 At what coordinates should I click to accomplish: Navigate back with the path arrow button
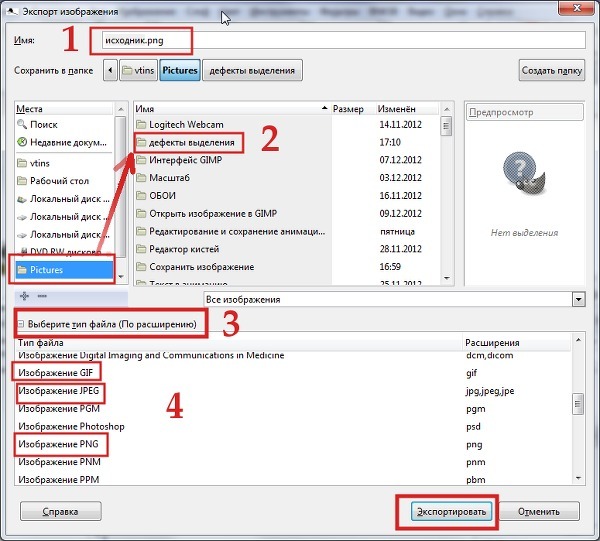110,70
